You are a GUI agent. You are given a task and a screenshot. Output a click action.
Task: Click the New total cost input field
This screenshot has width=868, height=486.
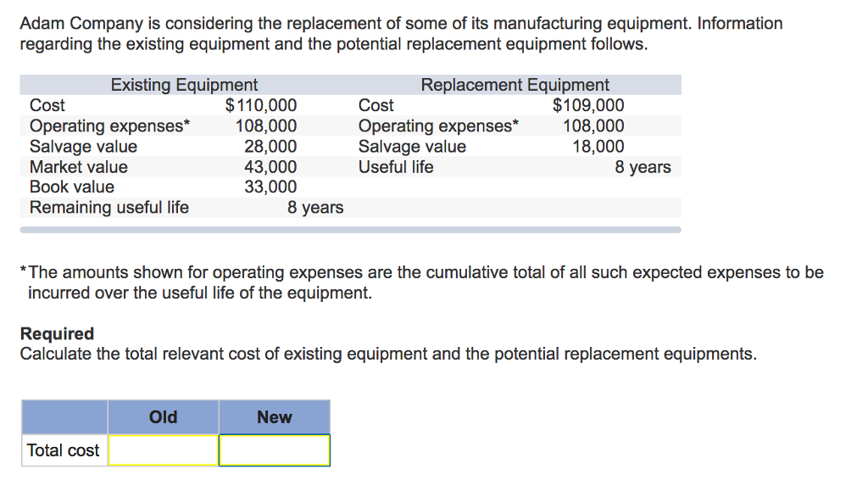[275, 450]
